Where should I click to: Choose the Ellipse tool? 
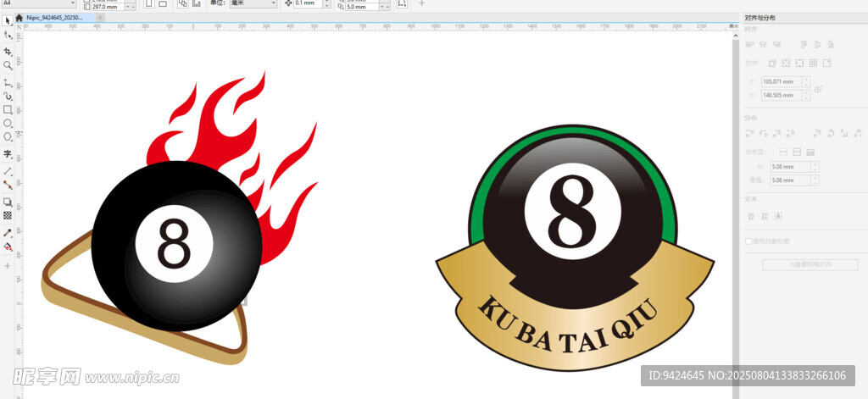click(x=8, y=123)
